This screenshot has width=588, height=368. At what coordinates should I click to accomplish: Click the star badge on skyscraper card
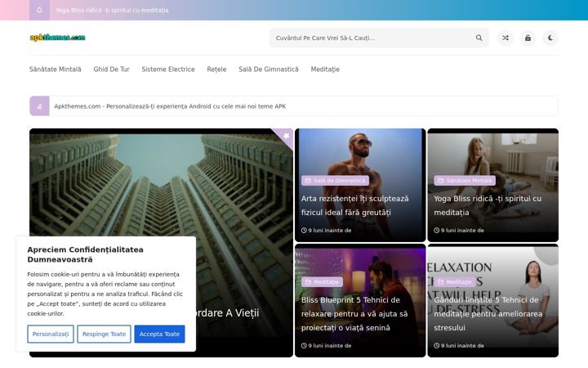[x=286, y=136]
